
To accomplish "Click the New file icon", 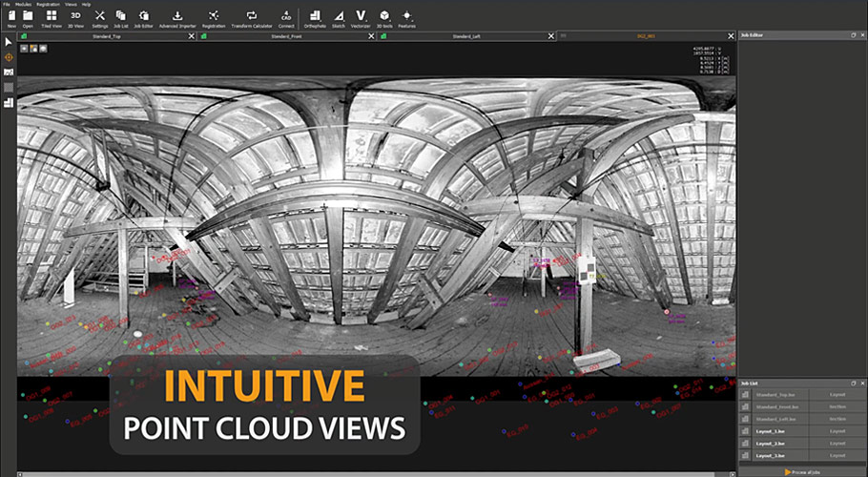I will tap(11, 18).
